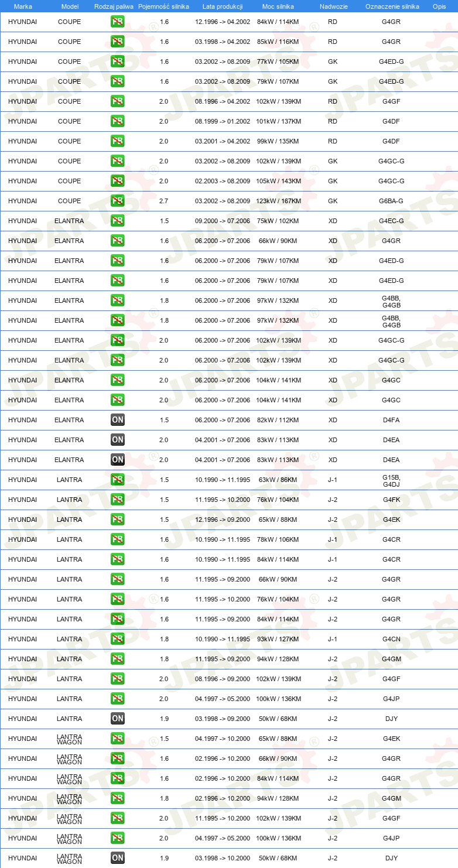The width and height of the screenshot is (458, 868).
Task: Click the power value 93kW / 127KM
Action: (278, 639)
